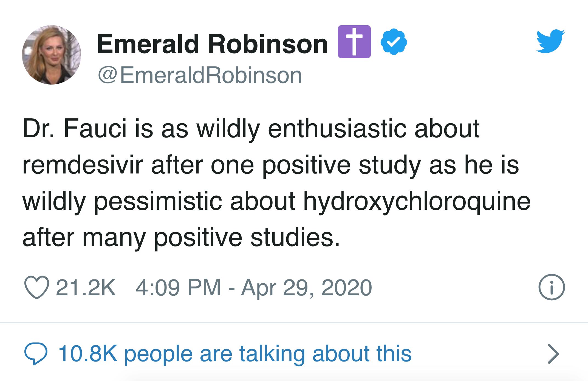Click the blue verified checkmark badge
Image resolution: width=588 pixels, height=381 pixels.
(394, 42)
